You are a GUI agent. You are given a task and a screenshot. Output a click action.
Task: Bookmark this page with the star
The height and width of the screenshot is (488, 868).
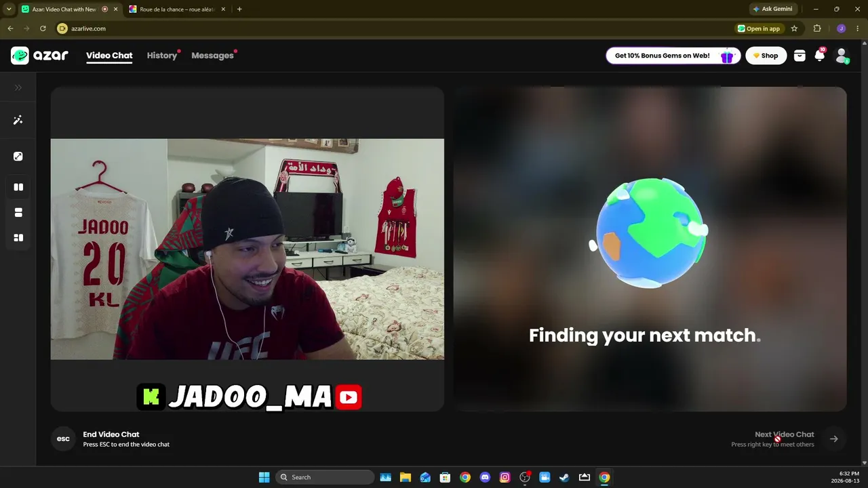[x=794, y=28]
